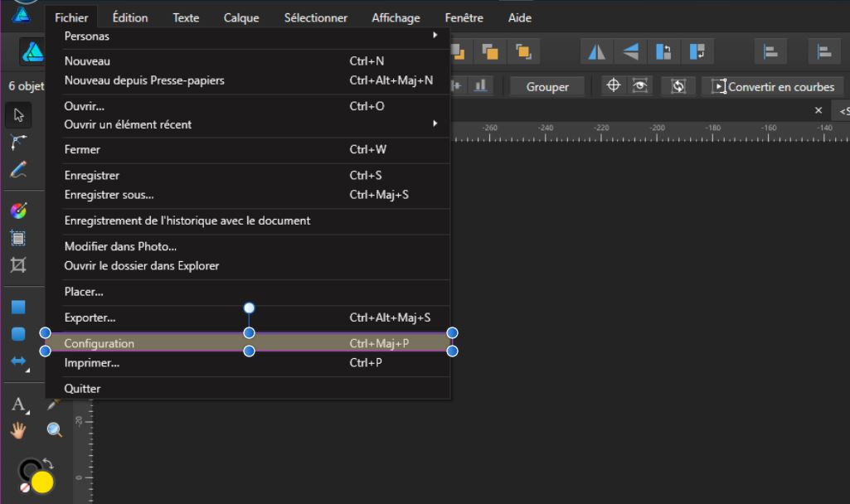Screen dimensions: 850x504
Task: Expand Ouvrir un élément récent submenu arrow
Action: tap(435, 124)
